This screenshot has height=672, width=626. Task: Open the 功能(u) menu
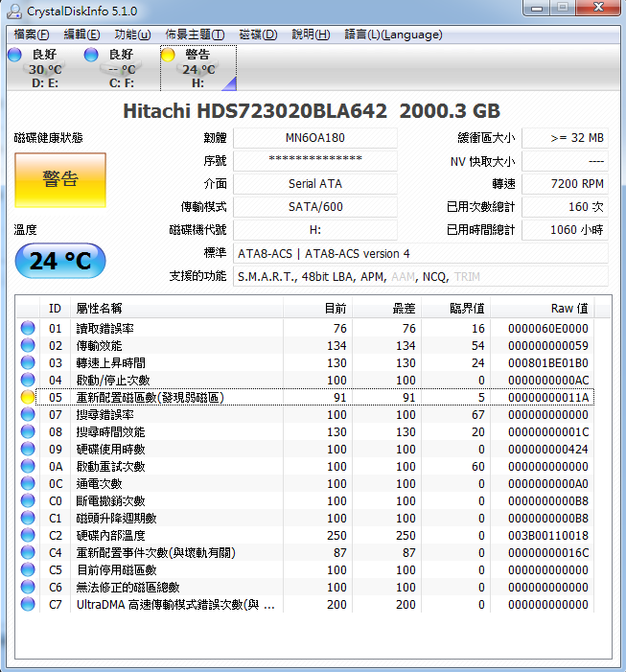click(x=132, y=35)
